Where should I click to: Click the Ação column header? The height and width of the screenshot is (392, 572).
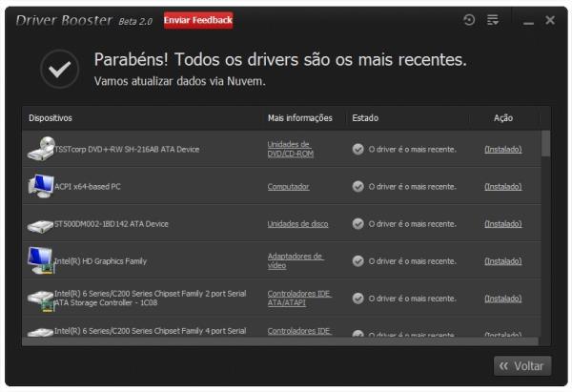point(503,118)
